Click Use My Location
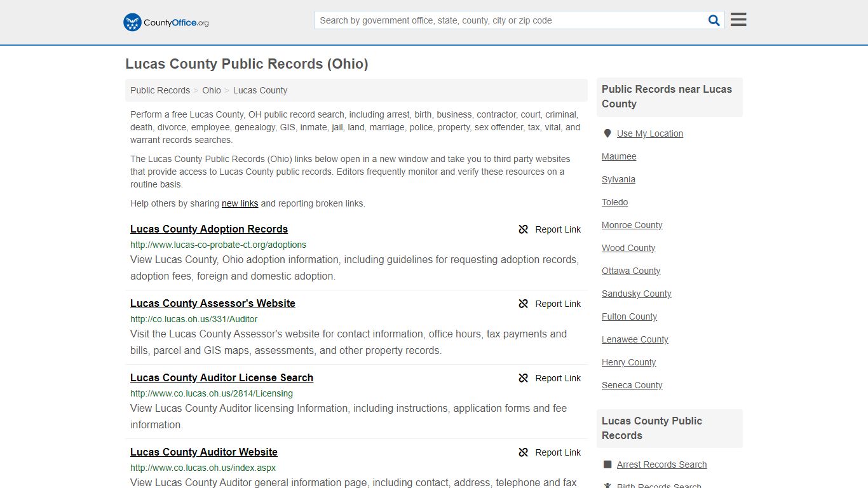 pyautogui.click(x=650, y=133)
